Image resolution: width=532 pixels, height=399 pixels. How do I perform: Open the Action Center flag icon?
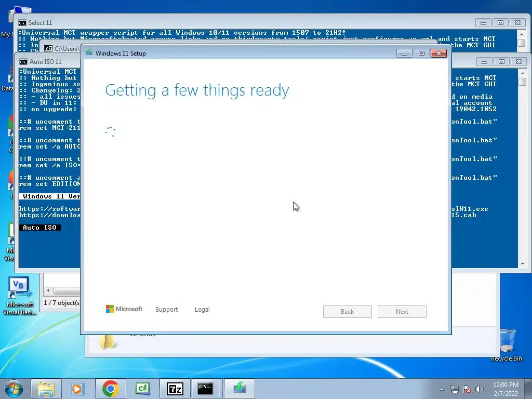467,389
